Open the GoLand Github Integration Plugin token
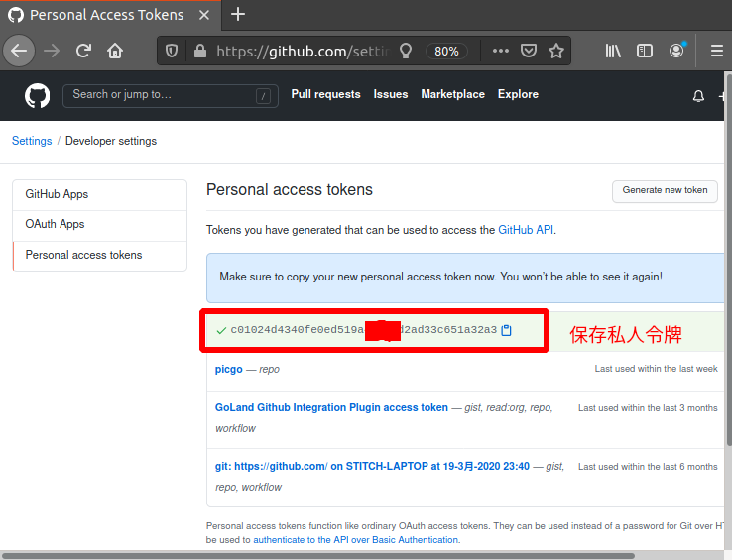 click(331, 408)
